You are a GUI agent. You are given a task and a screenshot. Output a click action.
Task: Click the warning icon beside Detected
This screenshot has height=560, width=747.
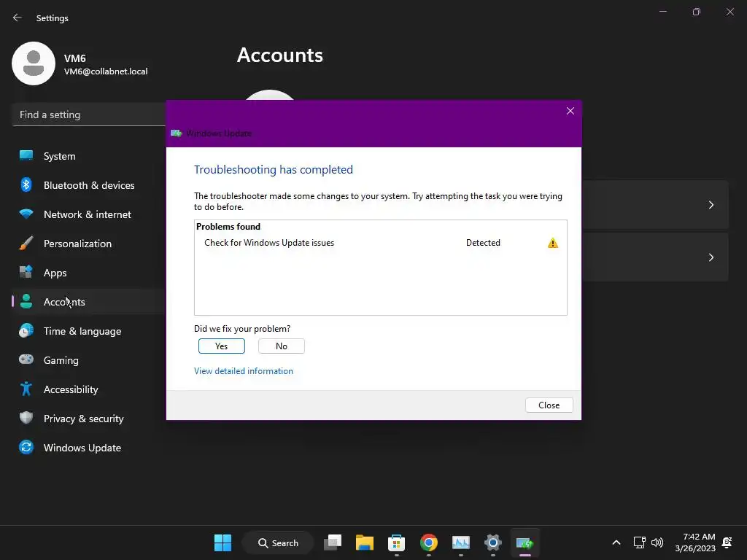click(553, 244)
